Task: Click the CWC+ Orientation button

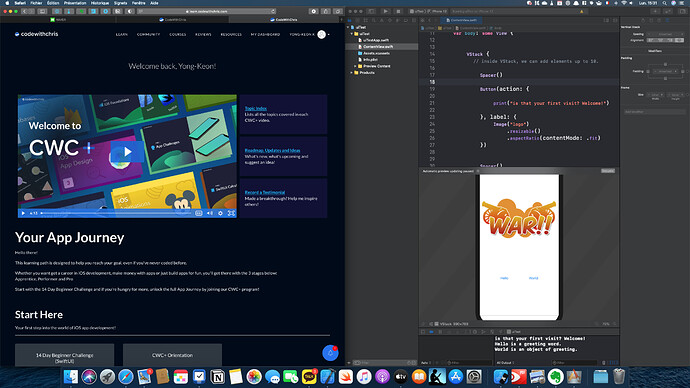Action: coord(172,355)
